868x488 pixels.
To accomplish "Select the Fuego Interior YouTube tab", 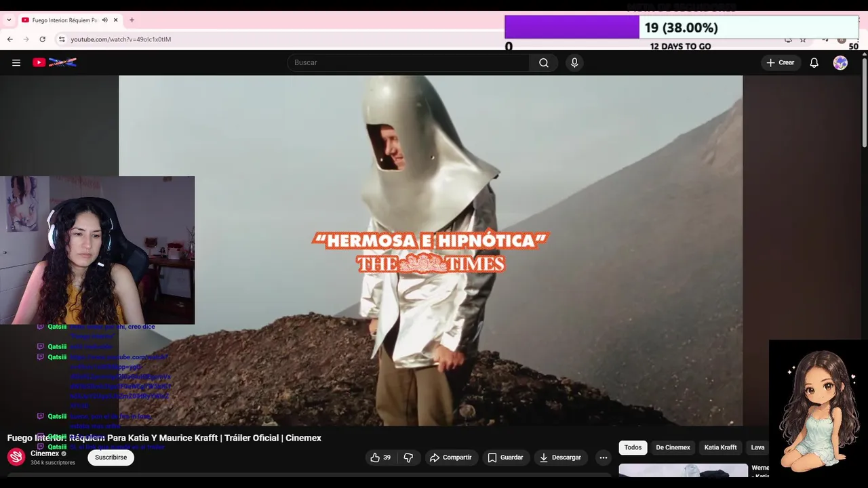I will 70,20.
